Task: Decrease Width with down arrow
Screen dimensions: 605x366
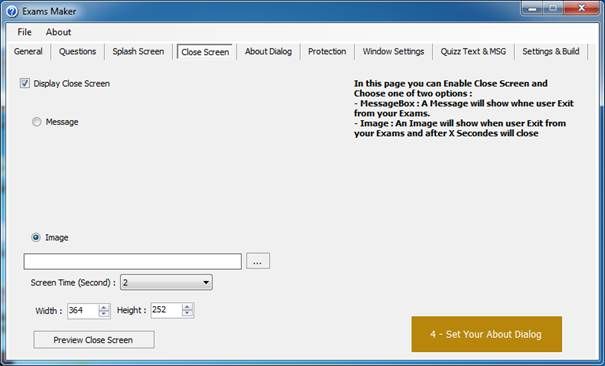Action: coord(104,314)
